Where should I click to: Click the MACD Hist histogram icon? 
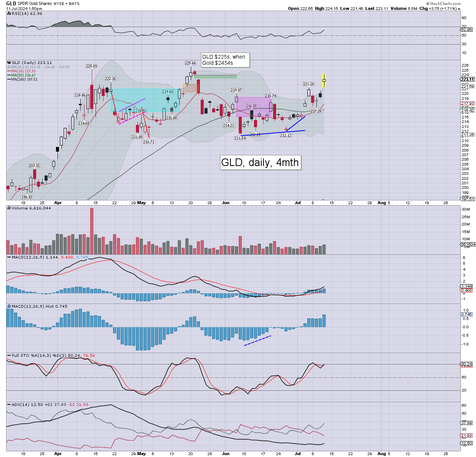[9, 306]
